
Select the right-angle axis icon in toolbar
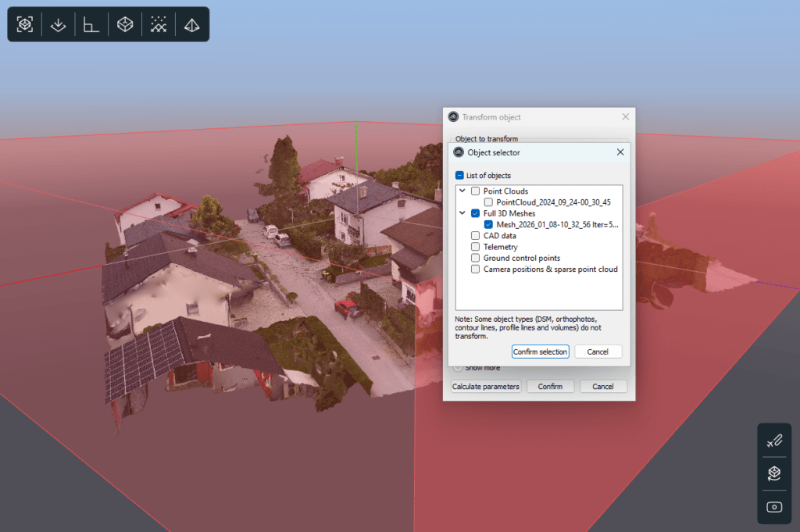pos(91,25)
